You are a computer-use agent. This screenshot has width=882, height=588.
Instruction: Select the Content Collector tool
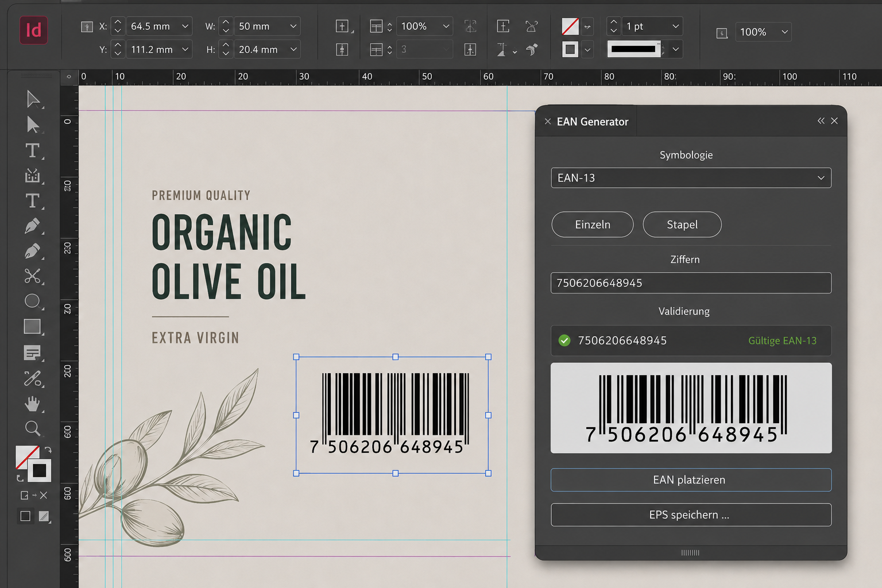(33, 175)
